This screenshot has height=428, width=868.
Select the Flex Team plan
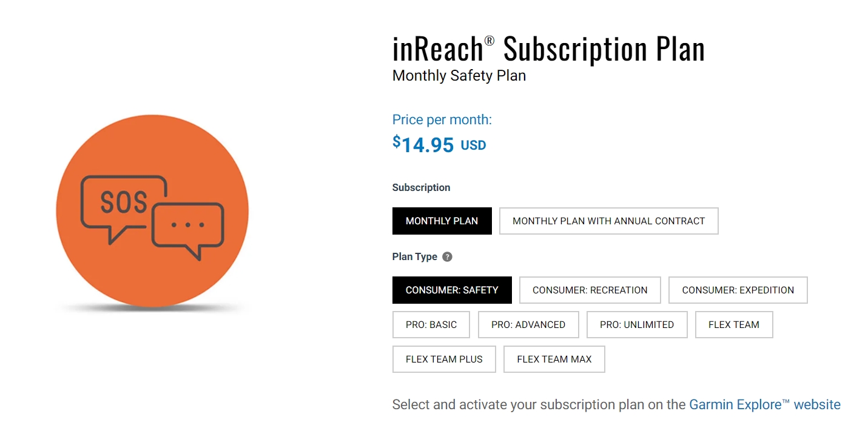[x=733, y=324]
